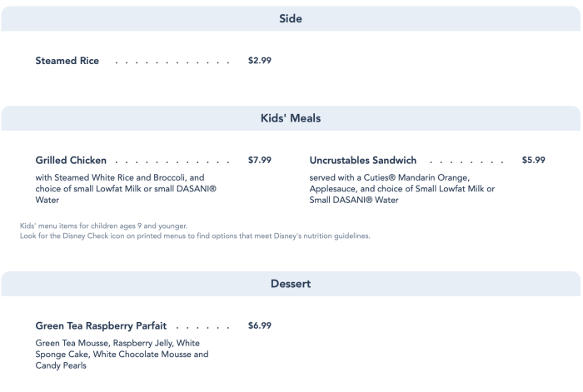This screenshot has width=583, height=392.
Task: Click the $7.99 Grilled Chicken price
Action: click(x=260, y=160)
